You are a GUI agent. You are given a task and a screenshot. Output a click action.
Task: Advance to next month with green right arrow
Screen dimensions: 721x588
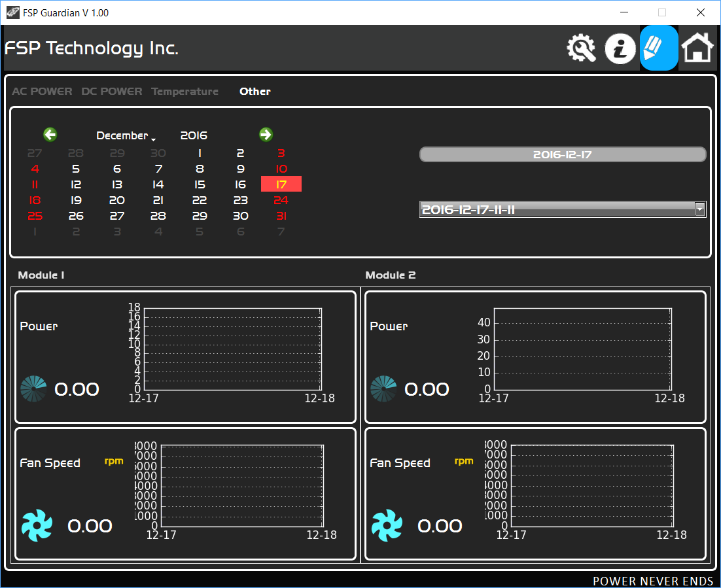point(266,135)
